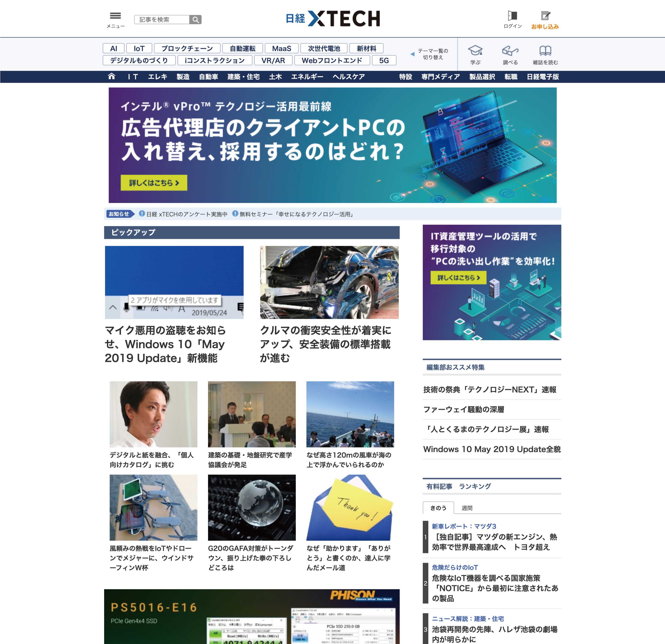Open article 建築の基礎・地盤研究で産学協議会が発足
Screen dimensions: 665x644
(x=250, y=460)
